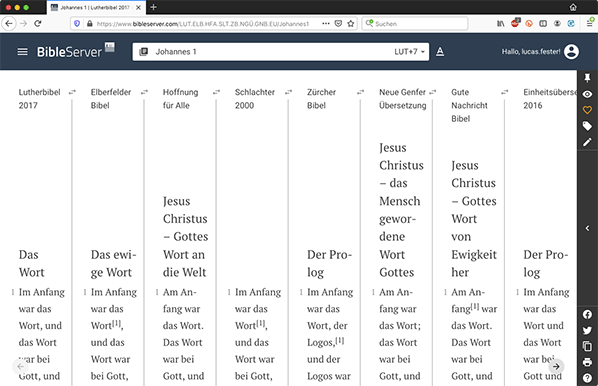
Task: Click the Neue Genfer Übersetzung column heading
Action: (403, 99)
